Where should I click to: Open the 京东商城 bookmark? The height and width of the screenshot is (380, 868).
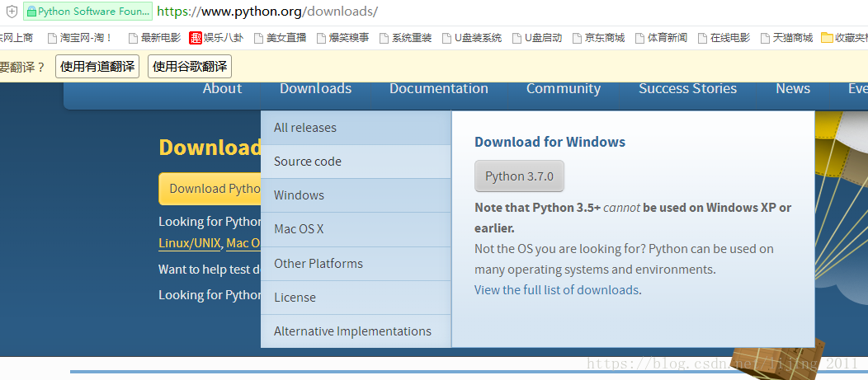click(x=598, y=38)
